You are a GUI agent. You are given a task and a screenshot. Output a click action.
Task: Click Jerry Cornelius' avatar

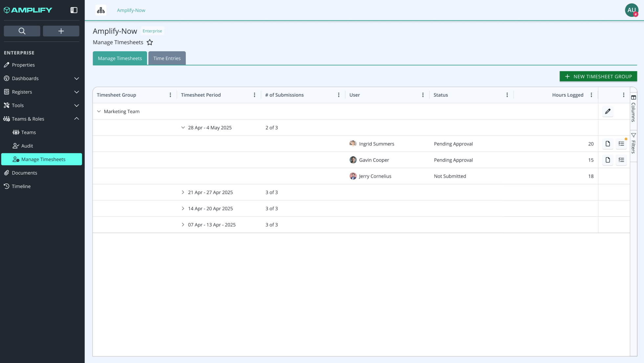(353, 176)
